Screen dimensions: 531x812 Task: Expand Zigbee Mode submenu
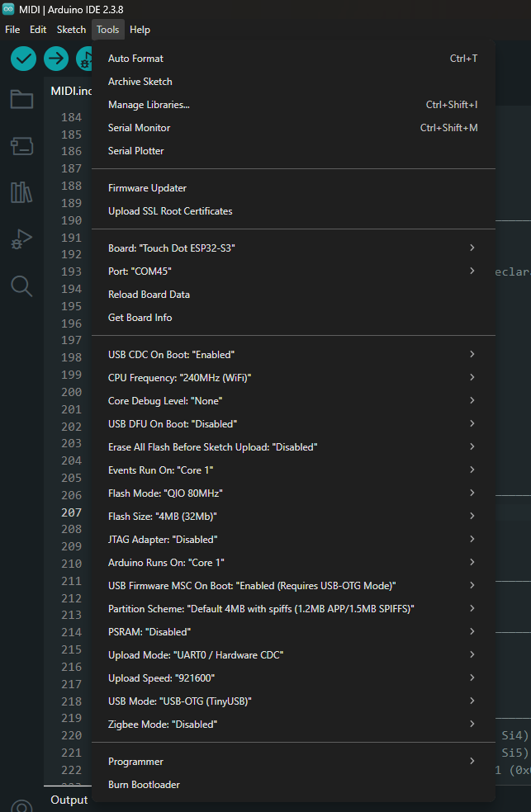tap(293, 725)
